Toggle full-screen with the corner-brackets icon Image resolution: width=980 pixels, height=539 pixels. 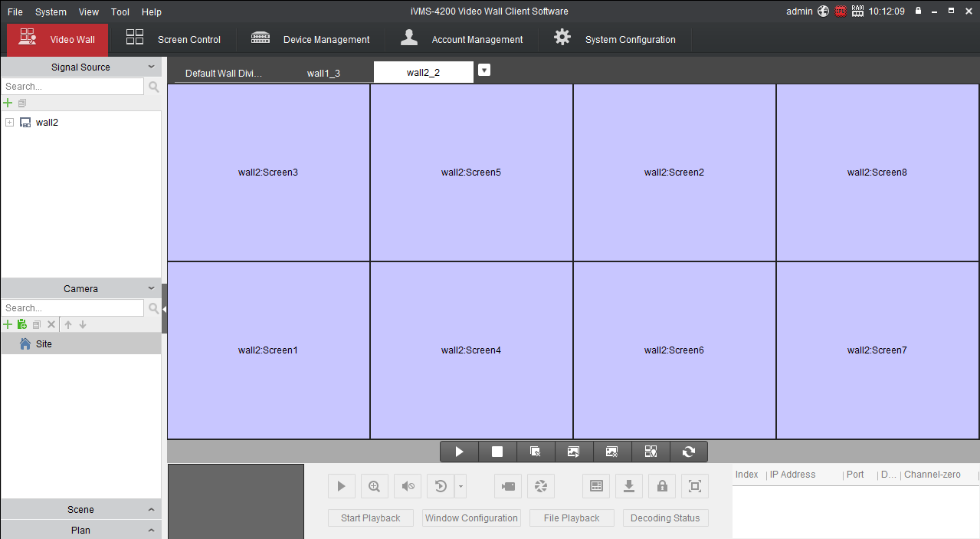click(x=695, y=486)
